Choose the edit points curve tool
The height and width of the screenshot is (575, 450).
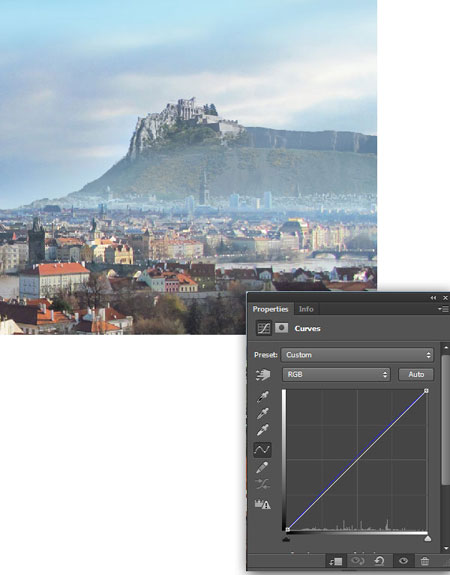[262, 450]
